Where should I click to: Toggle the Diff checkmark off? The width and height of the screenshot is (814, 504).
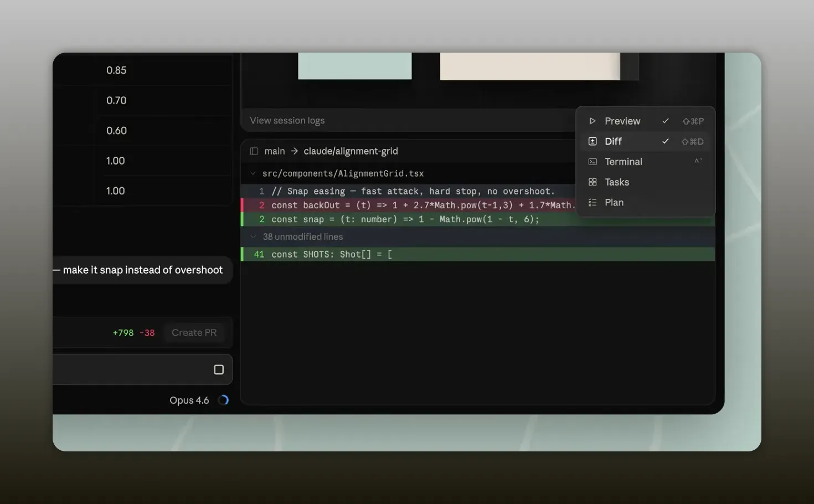[666, 141]
